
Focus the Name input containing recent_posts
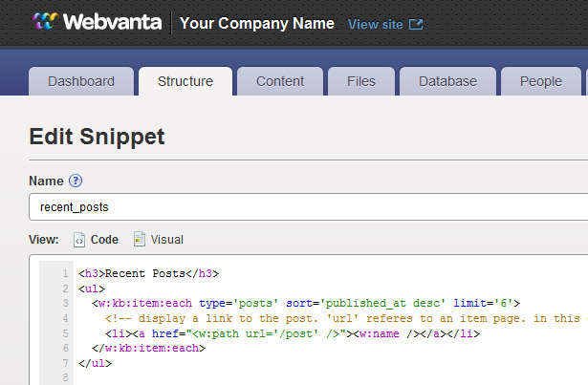click(x=308, y=207)
